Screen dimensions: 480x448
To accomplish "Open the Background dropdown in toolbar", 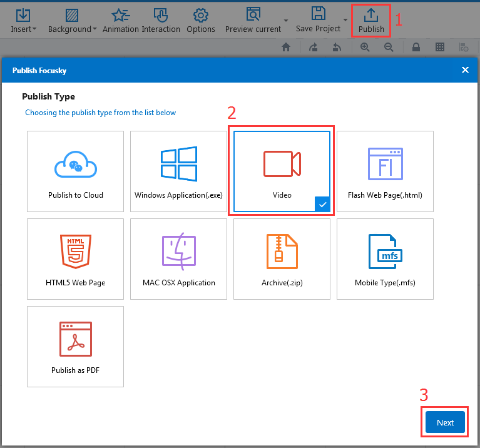I will (72, 21).
